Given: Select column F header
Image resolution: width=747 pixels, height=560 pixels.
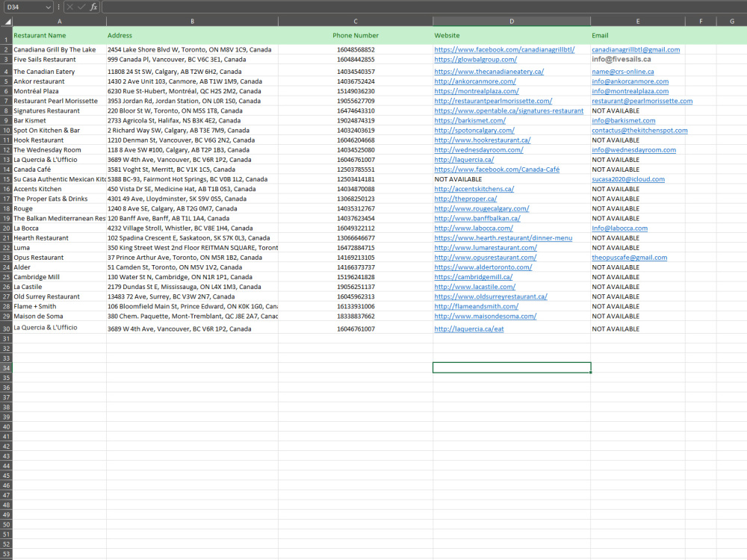Looking at the screenshot, I should coord(701,22).
